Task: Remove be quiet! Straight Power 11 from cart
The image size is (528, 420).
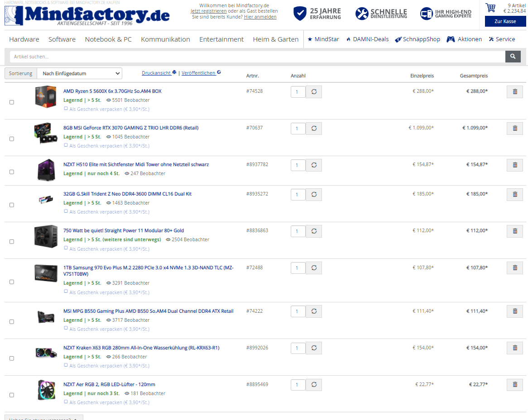Action: pos(515,231)
